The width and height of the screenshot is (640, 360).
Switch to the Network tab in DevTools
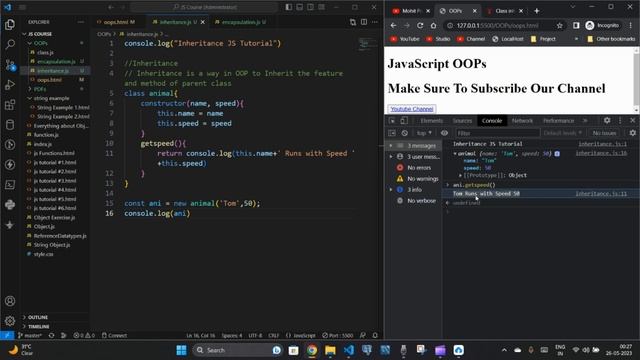[x=522, y=120]
